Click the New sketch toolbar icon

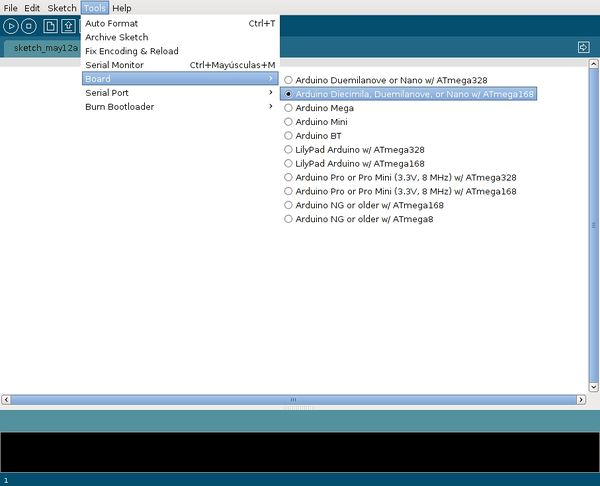tap(50, 26)
